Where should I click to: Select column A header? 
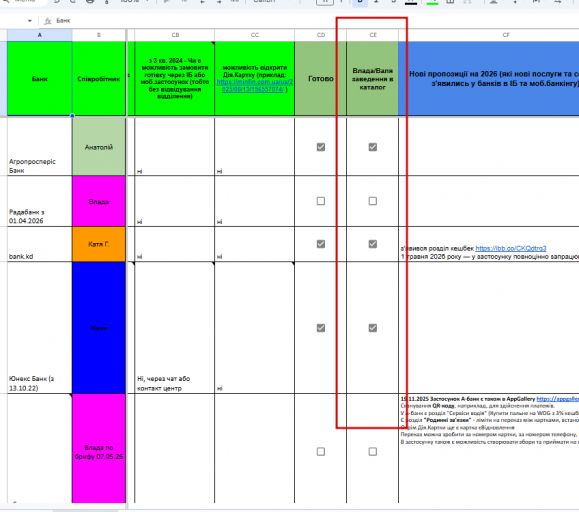point(40,35)
